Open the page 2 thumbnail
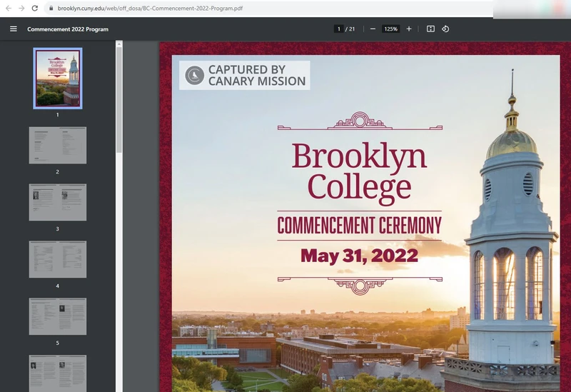571x392 pixels. 58,145
